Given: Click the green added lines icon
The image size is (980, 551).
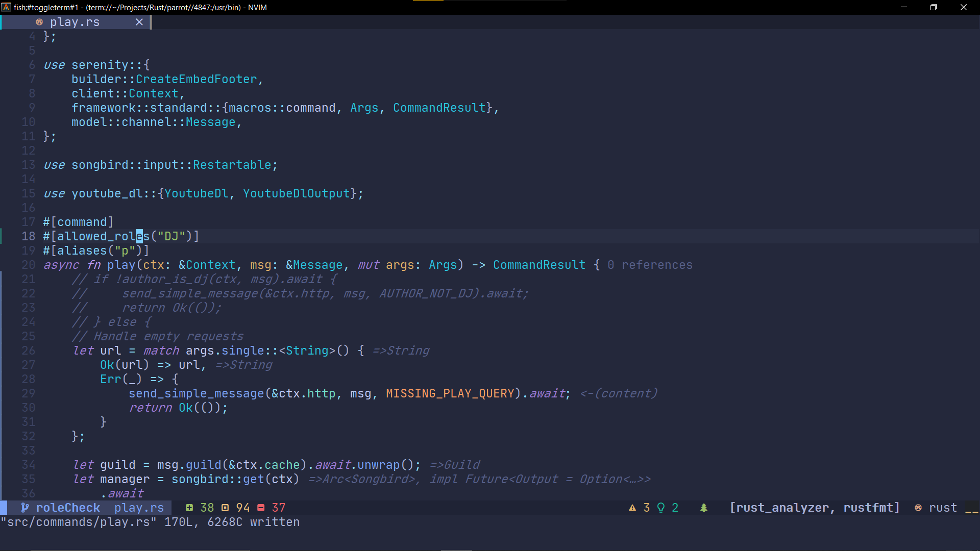Looking at the screenshot, I should pos(189,508).
